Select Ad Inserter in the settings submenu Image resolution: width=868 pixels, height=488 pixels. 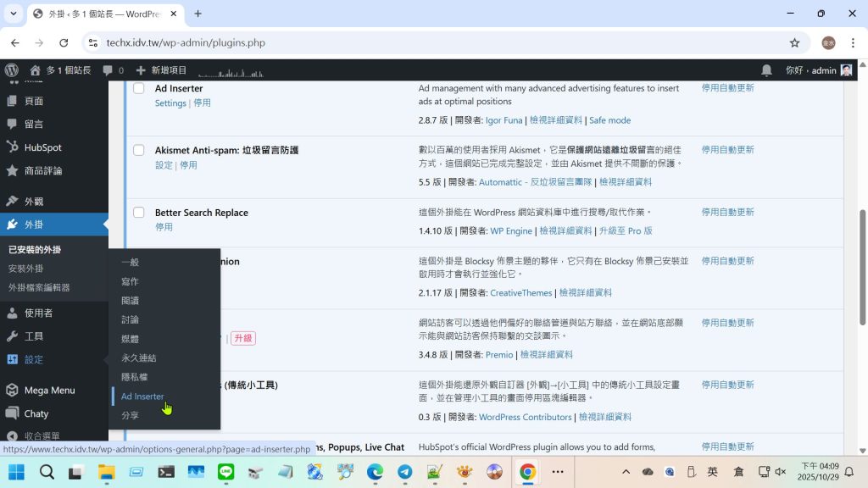(x=142, y=396)
